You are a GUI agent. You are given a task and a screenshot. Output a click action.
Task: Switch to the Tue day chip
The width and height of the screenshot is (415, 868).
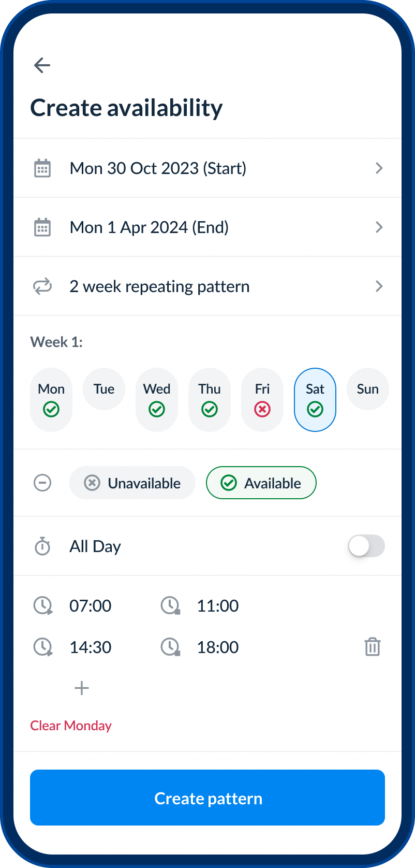(x=104, y=389)
